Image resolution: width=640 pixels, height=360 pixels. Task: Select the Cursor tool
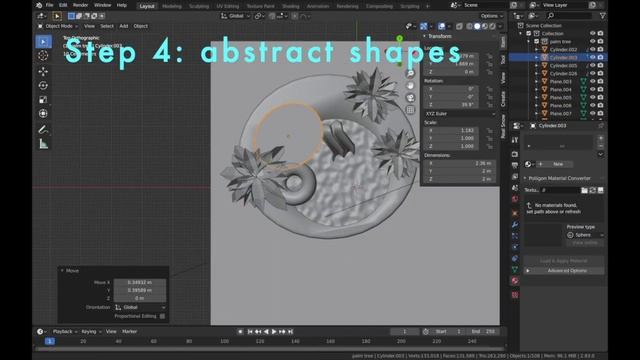[x=43, y=56]
